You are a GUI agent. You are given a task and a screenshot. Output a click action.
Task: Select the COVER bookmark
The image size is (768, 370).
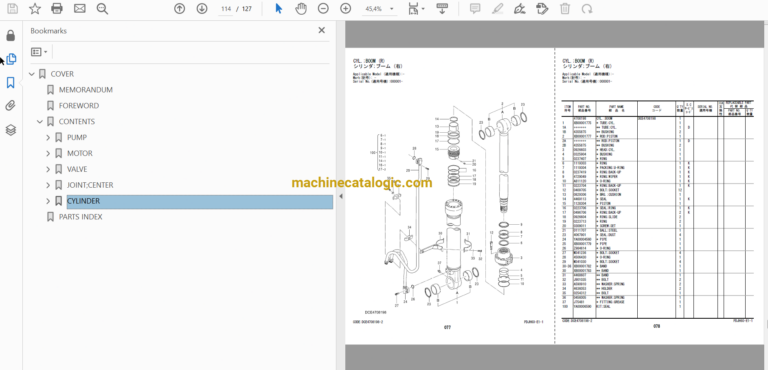tap(62, 74)
